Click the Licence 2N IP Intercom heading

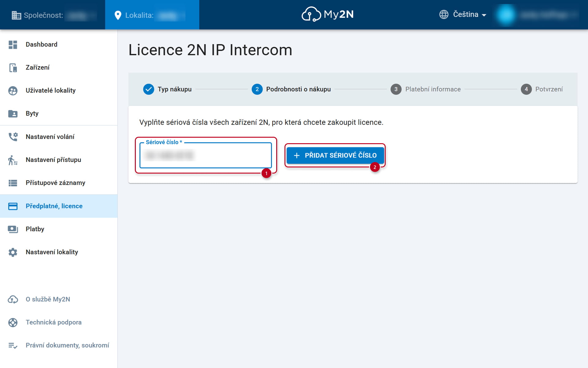click(x=210, y=50)
